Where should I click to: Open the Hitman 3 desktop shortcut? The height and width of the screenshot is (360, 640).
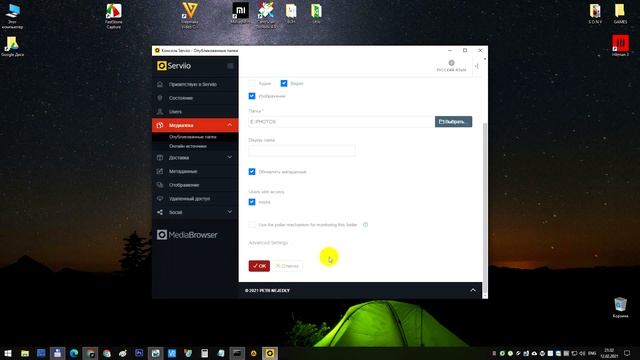pos(620,45)
